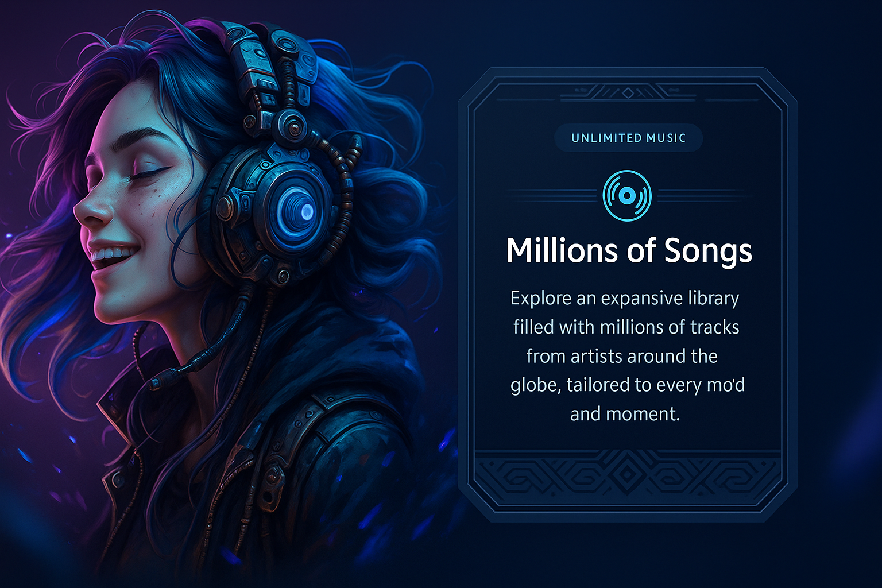The height and width of the screenshot is (588, 882).
Task: Click the Millions of Songs heading
Action: coord(629,251)
